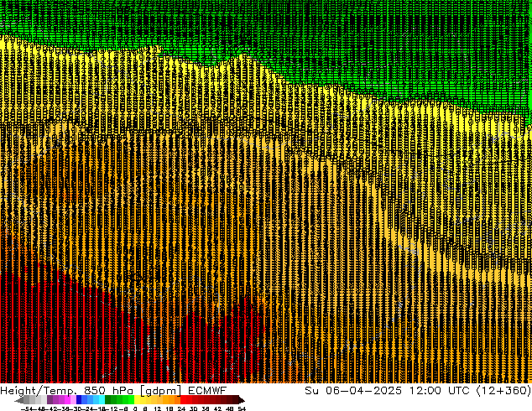The width and height of the screenshot is (532, 411).
Task: Click the '-54' label at the left end of the scale
Action: coord(28,408)
